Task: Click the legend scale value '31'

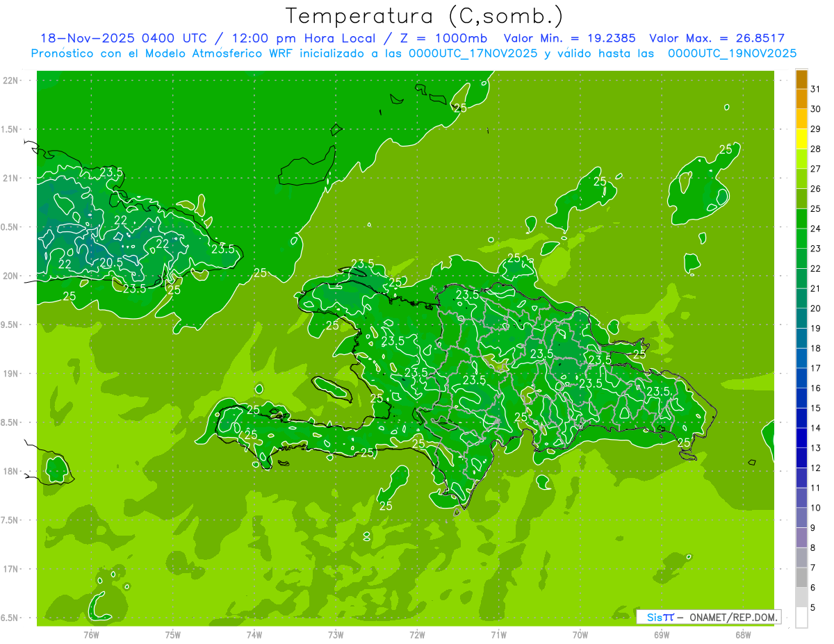Action: pos(815,89)
